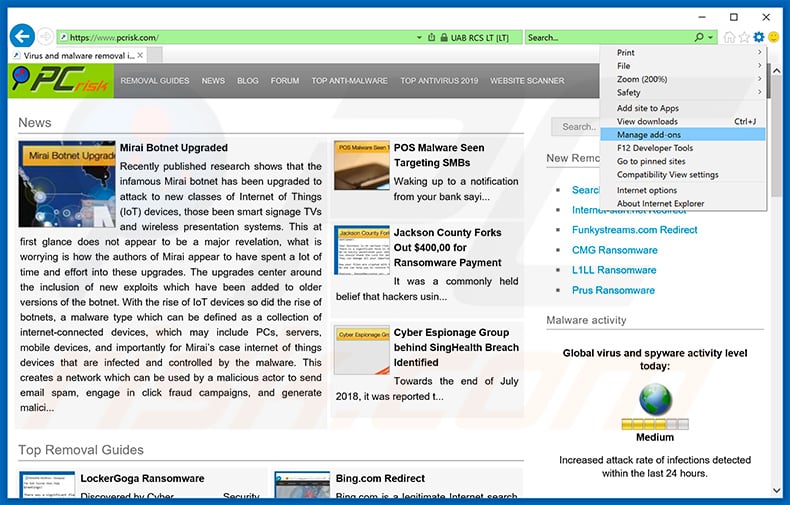This screenshot has height=505, width=790.
Task: Click the PCrisk logo
Action: pos(61,81)
